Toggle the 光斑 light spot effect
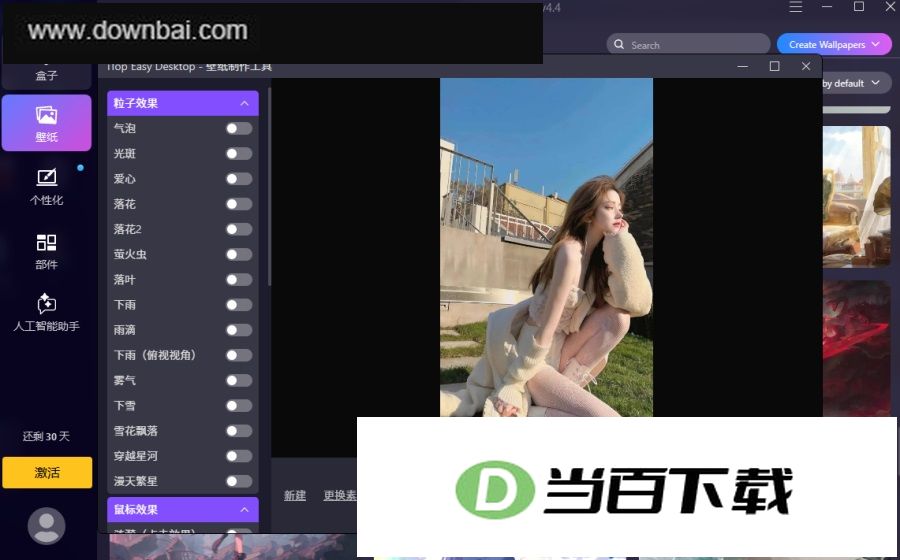This screenshot has width=900, height=560. click(x=239, y=154)
